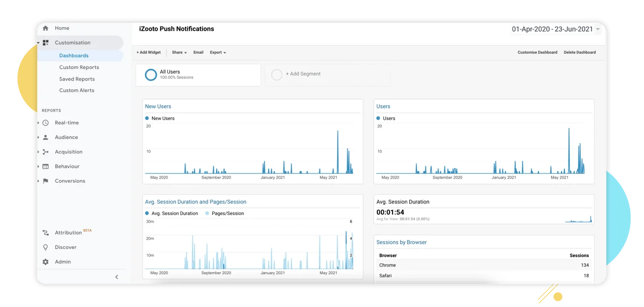Click the Browser column header

pyautogui.click(x=388, y=256)
